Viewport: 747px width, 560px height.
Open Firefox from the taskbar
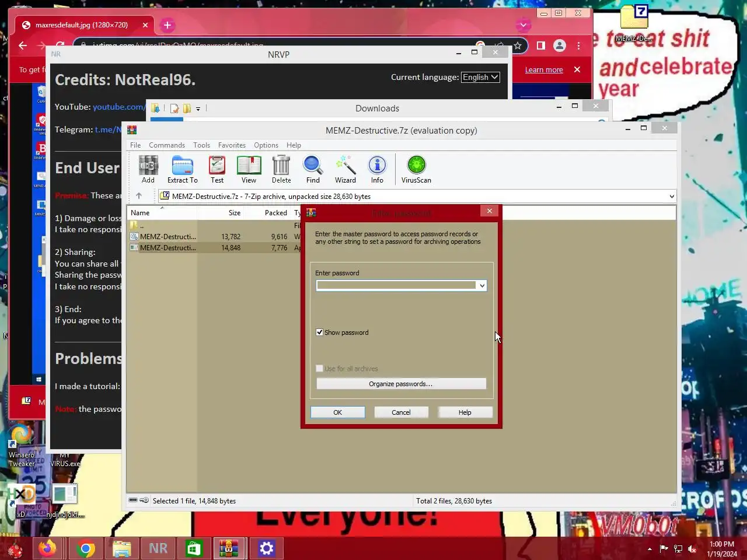pyautogui.click(x=47, y=548)
